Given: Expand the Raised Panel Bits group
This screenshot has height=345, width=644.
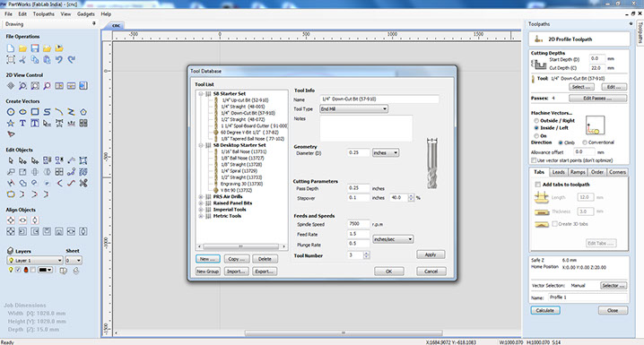Looking at the screenshot, I should click(201, 203).
